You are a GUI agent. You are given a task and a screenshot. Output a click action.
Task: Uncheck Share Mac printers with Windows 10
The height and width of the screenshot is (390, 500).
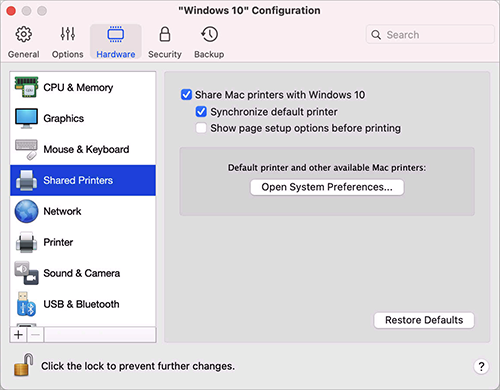point(186,95)
